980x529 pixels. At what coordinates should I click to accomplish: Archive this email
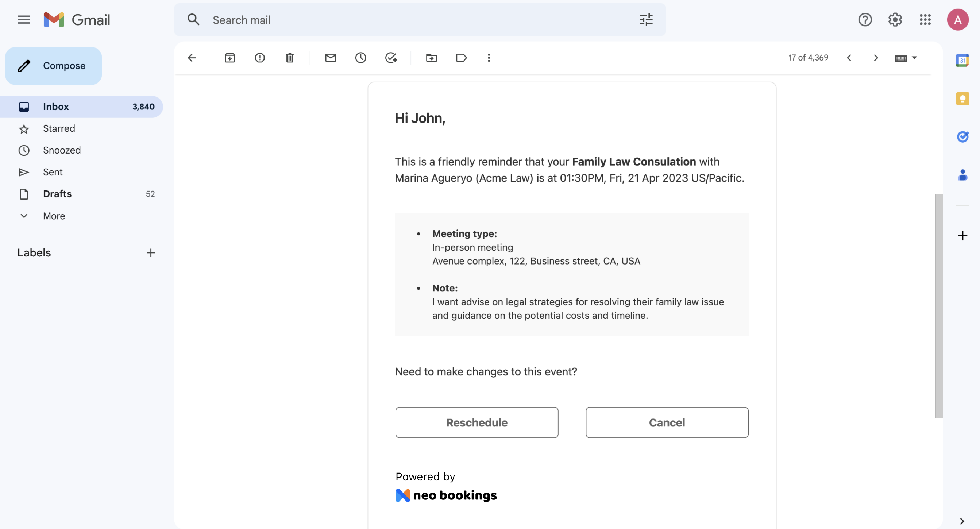pos(229,58)
